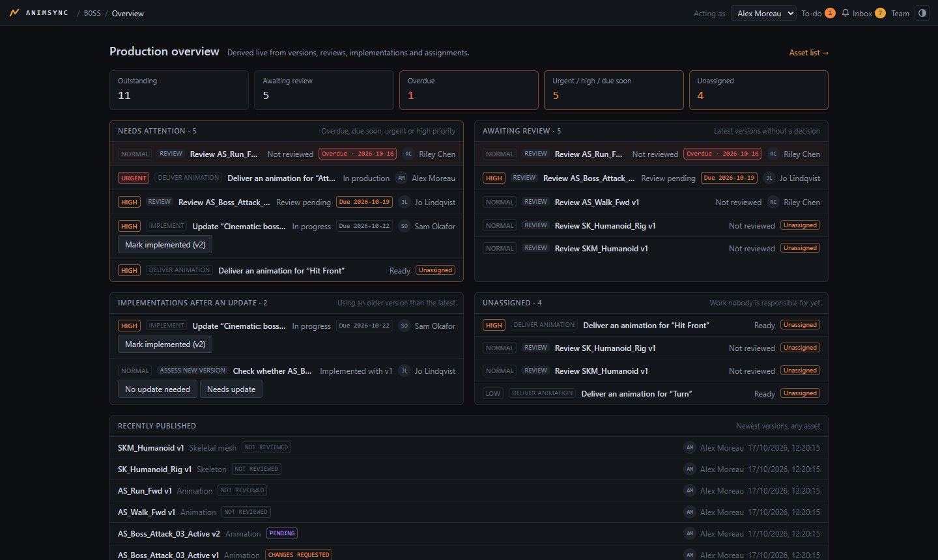Open Deliver an animation for "Turn"
This screenshot has width=938, height=560.
tap(636, 394)
